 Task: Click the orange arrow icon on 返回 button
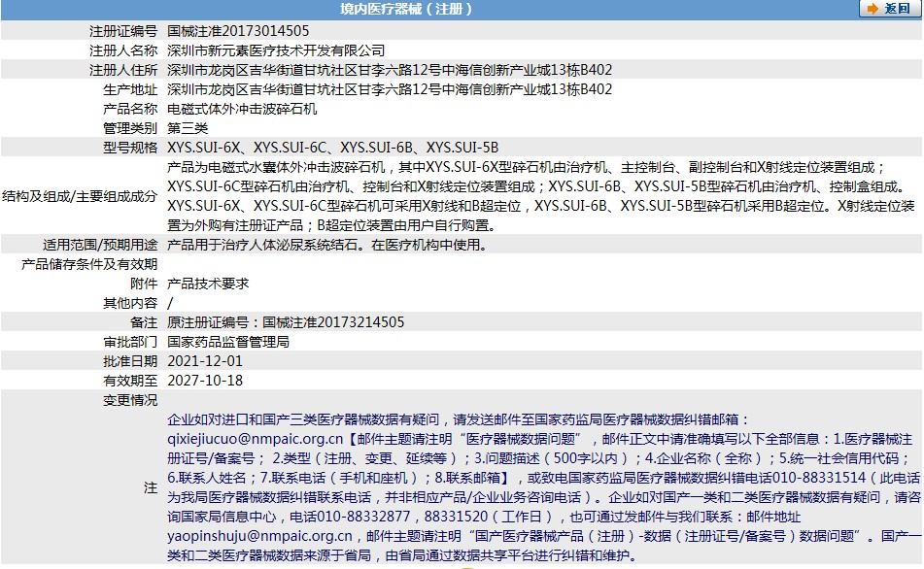pyautogui.click(x=873, y=9)
